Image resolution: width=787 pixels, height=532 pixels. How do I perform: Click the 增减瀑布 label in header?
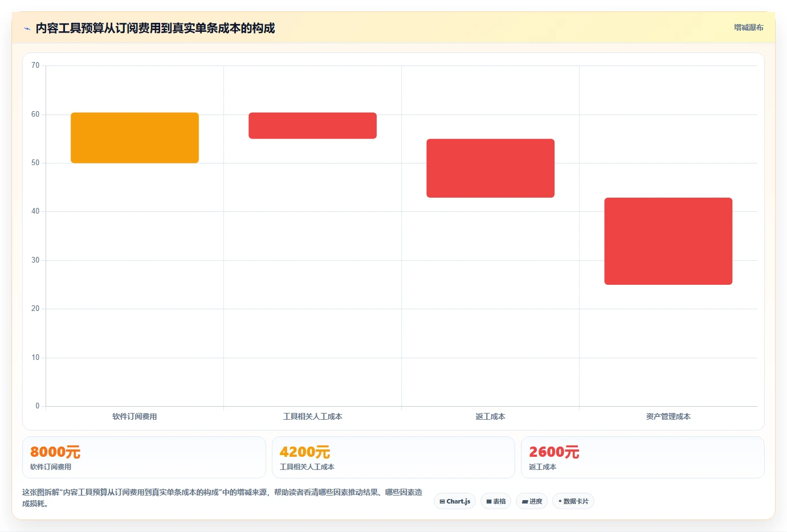coord(748,27)
